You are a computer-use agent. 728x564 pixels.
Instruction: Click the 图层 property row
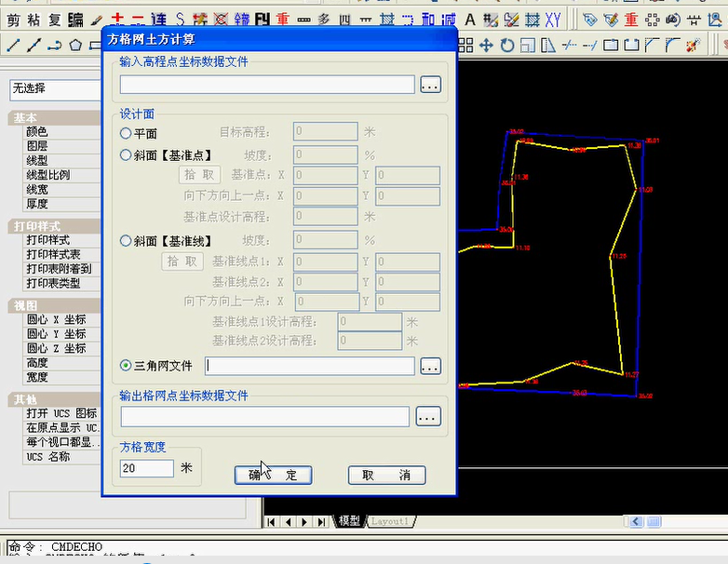61,146
